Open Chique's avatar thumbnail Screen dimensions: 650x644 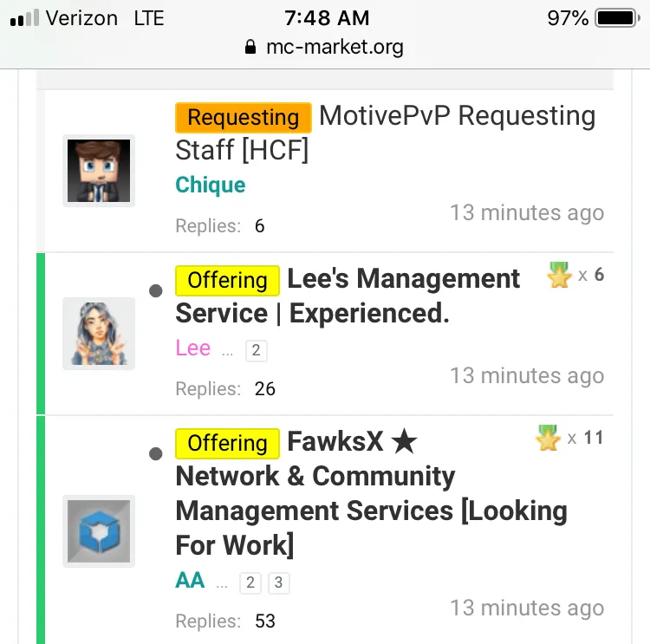(x=99, y=171)
